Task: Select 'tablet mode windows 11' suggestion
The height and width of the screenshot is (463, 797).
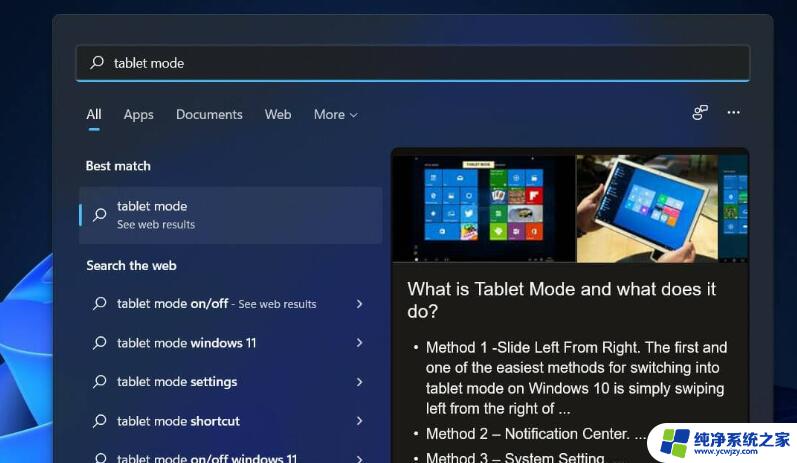Action: coord(230,343)
